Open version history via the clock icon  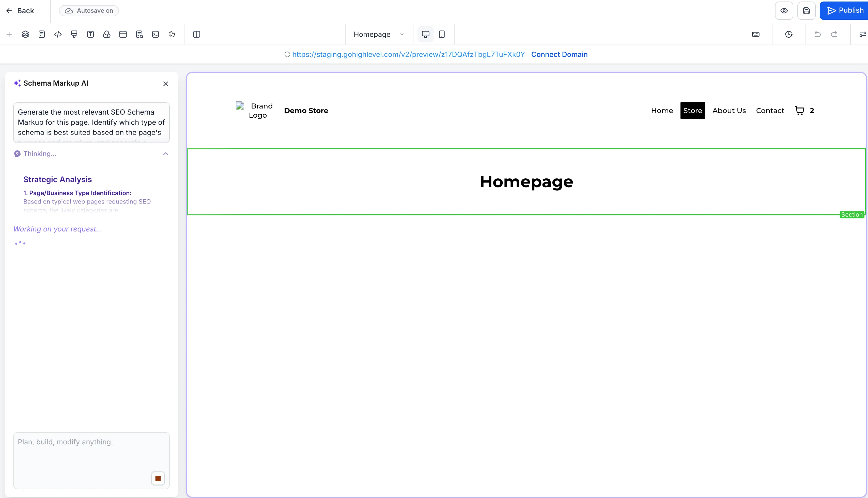coord(788,34)
